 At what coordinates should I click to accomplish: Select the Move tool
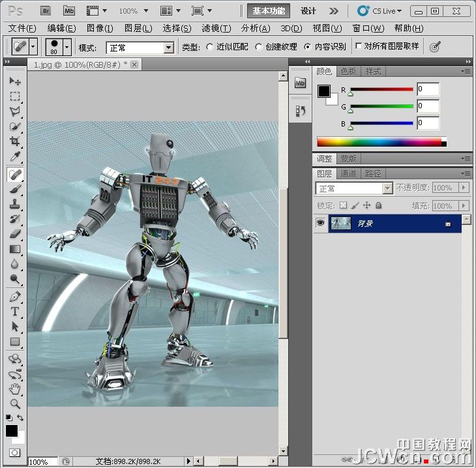point(14,81)
